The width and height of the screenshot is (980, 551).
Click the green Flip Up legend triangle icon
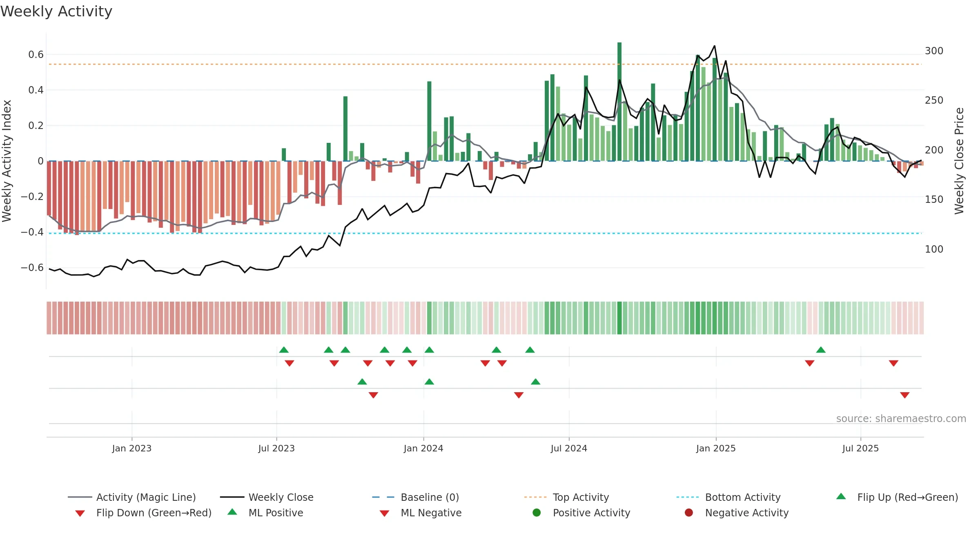tap(841, 496)
